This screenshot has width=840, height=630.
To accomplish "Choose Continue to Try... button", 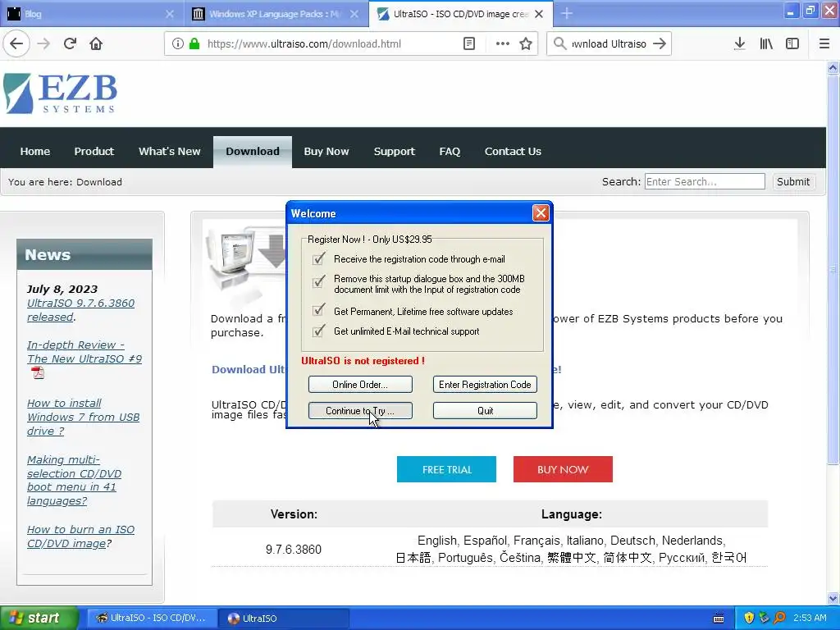I will point(360,411).
